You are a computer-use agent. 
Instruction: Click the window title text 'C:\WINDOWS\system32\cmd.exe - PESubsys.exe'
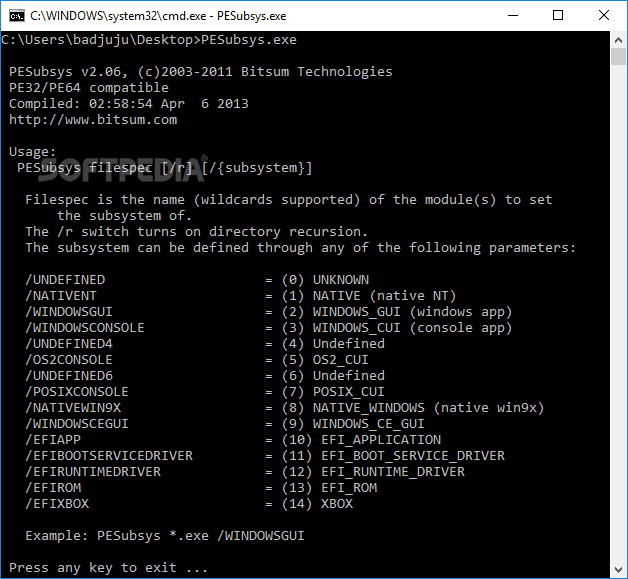pyautogui.click(x=158, y=16)
